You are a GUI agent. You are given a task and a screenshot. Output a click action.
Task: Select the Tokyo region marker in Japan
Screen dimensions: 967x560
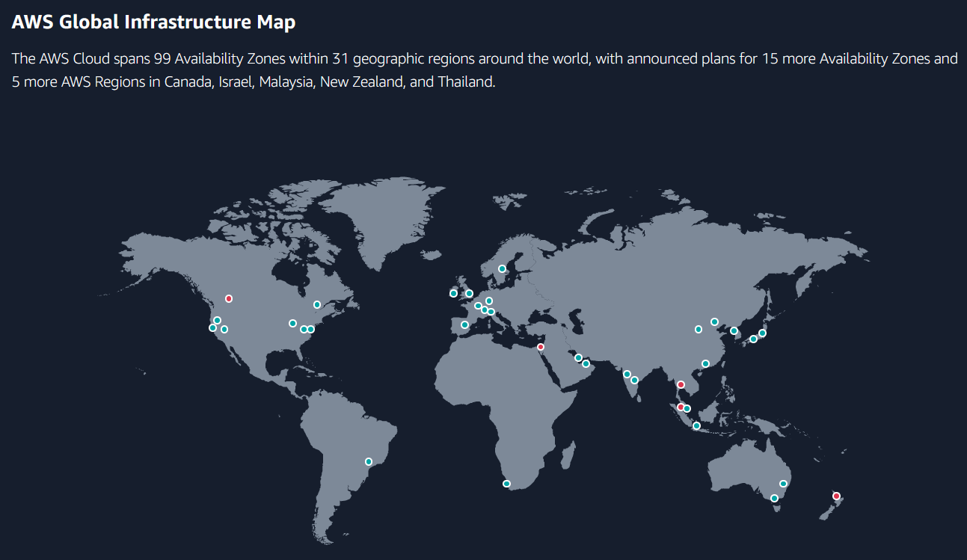[762, 333]
